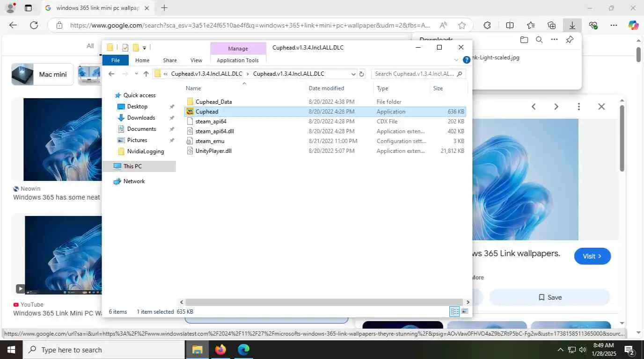Click the blue Visit button
Screen dimensions: 644x359
[x=592, y=256]
